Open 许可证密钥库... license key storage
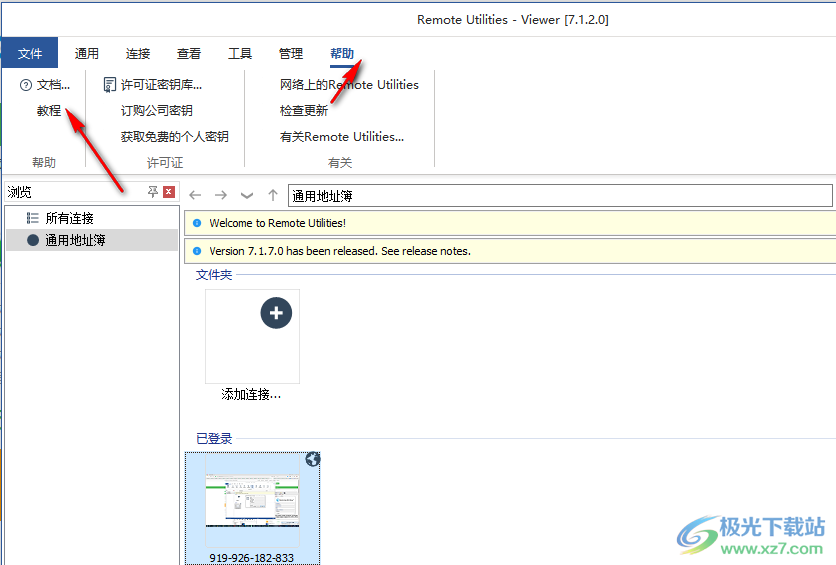The image size is (836, 565). click(x=152, y=85)
